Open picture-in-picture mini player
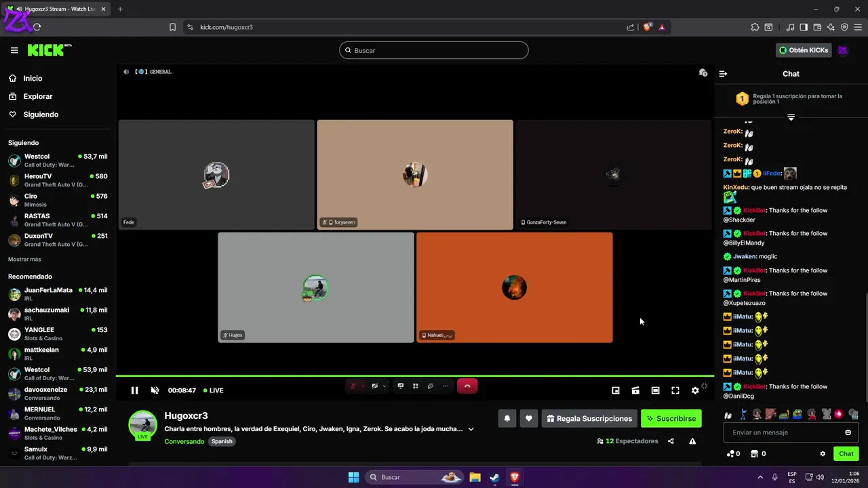The height and width of the screenshot is (488, 868). click(616, 390)
